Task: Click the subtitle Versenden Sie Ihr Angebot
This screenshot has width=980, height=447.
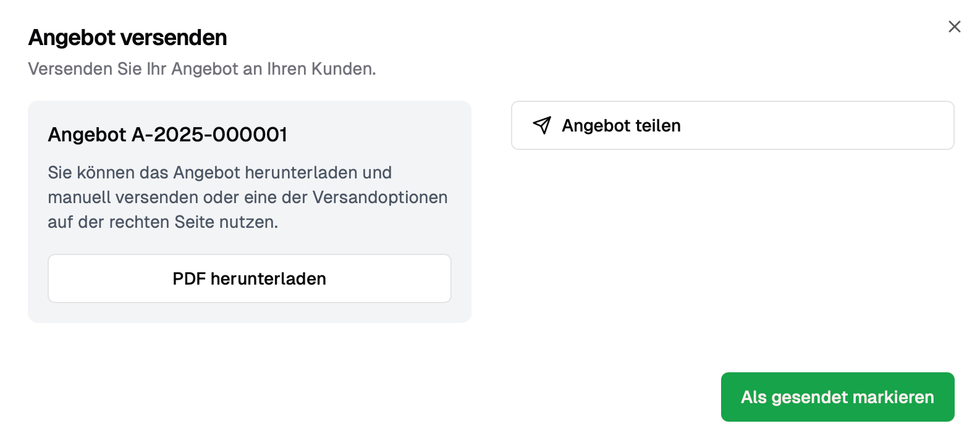Action: pyautogui.click(x=202, y=69)
